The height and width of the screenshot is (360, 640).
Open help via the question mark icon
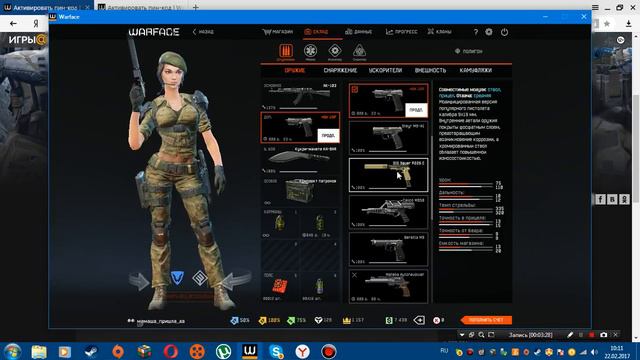pos(476,32)
